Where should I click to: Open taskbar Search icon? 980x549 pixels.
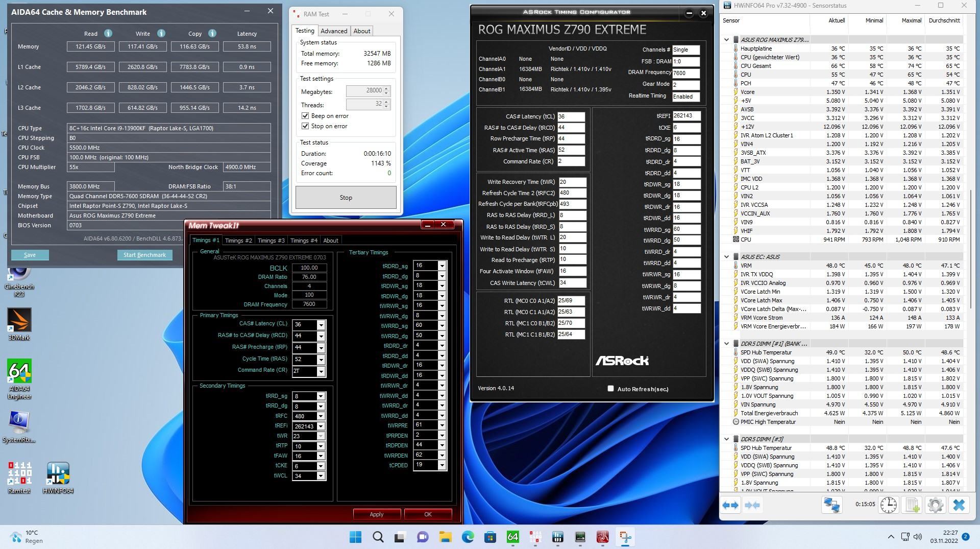[378, 537]
